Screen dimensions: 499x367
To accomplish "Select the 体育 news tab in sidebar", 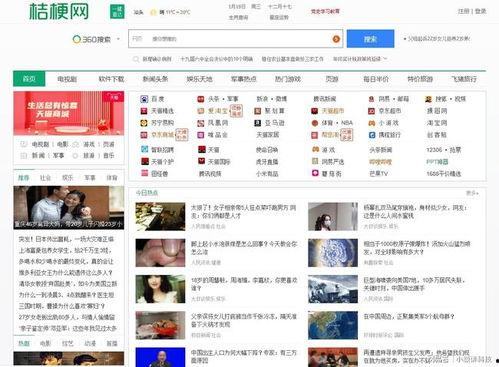I will [x=112, y=178].
